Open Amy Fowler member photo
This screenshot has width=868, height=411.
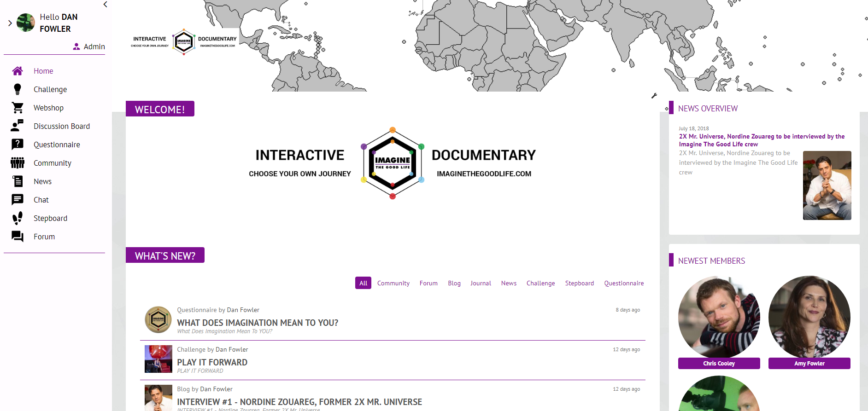click(x=809, y=317)
